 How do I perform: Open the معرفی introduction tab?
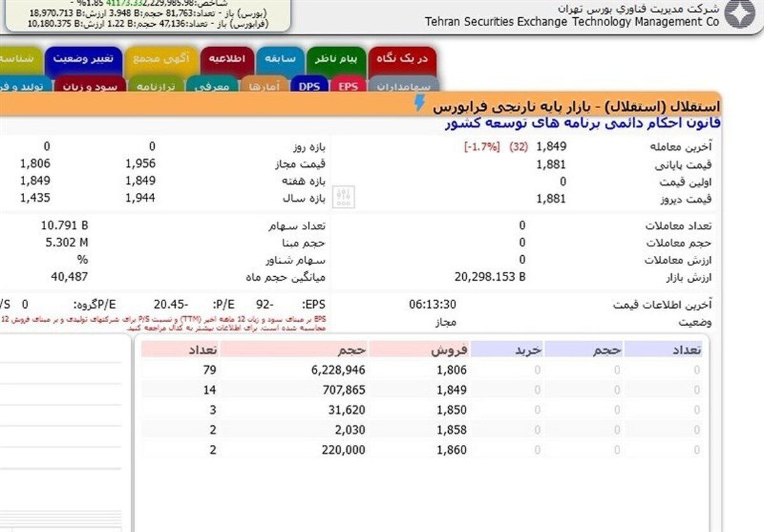click(x=213, y=85)
